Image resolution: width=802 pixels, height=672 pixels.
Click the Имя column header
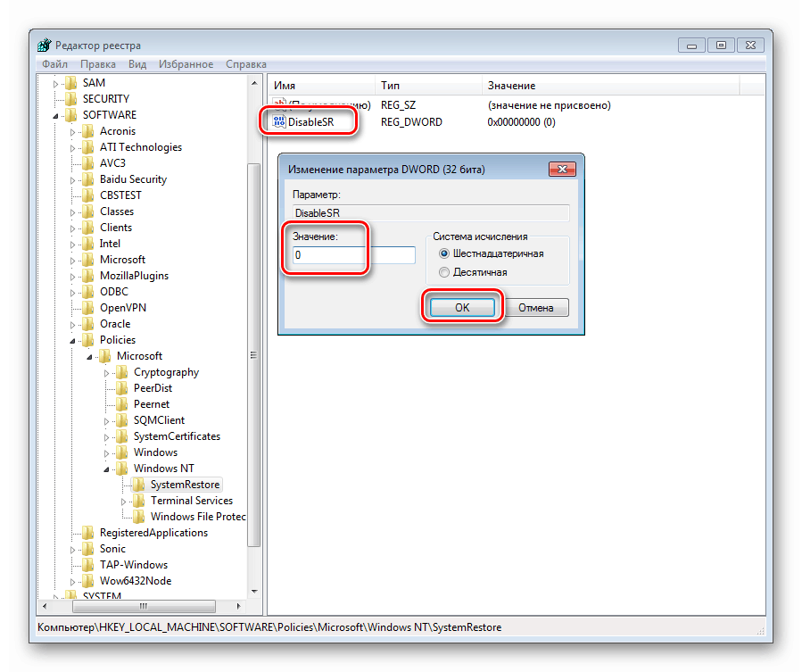[322, 86]
